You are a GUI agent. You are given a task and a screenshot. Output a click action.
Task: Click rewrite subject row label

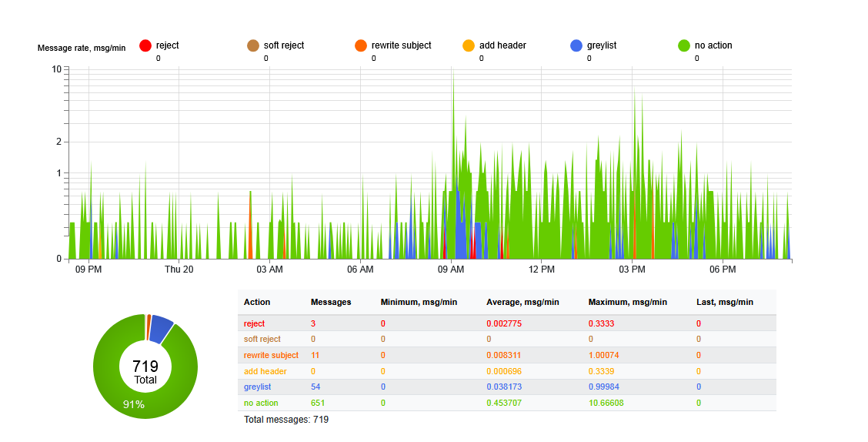[271, 355]
